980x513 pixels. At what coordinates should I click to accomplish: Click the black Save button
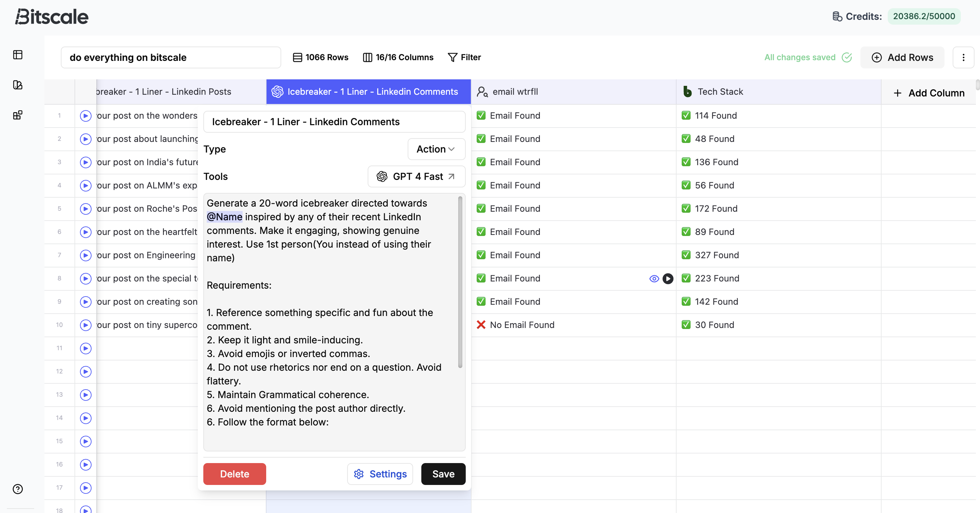443,474
